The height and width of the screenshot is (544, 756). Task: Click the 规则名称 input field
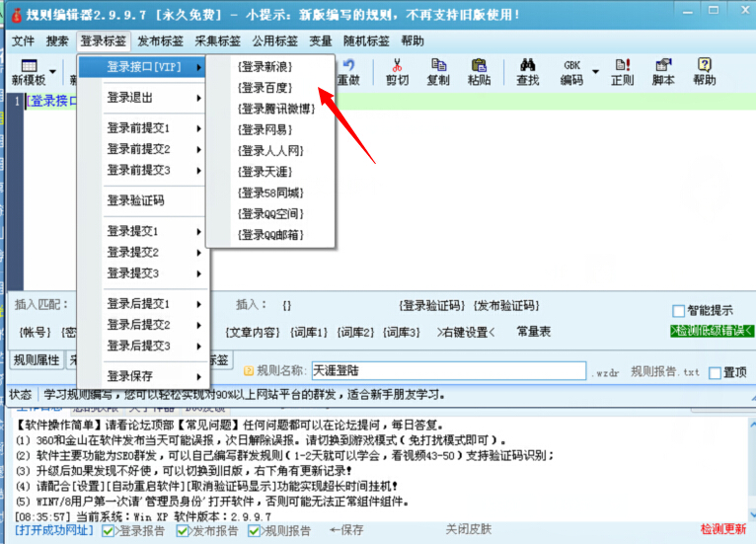pyautogui.click(x=448, y=371)
